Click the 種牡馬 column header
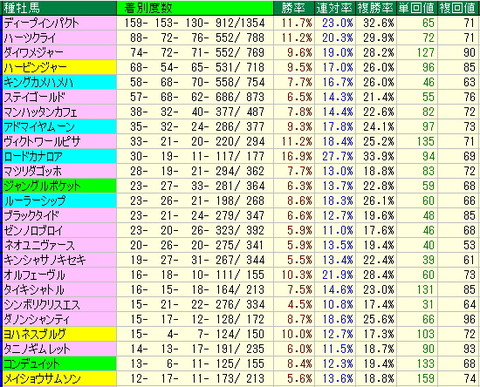480x387 pixels. coord(60,8)
